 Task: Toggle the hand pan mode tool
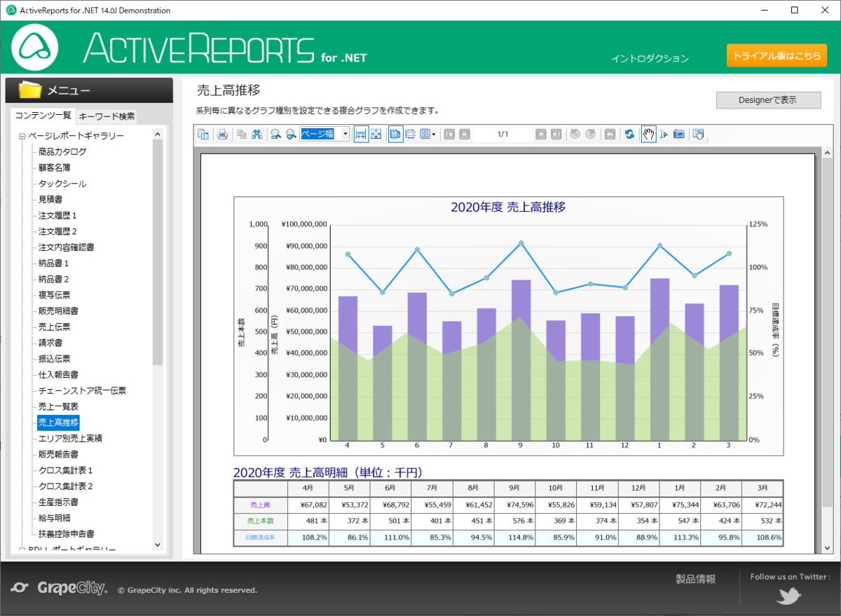pos(649,134)
